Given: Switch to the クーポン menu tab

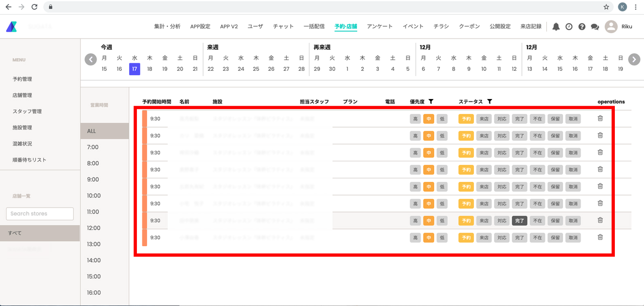Looking at the screenshot, I should coord(469,27).
